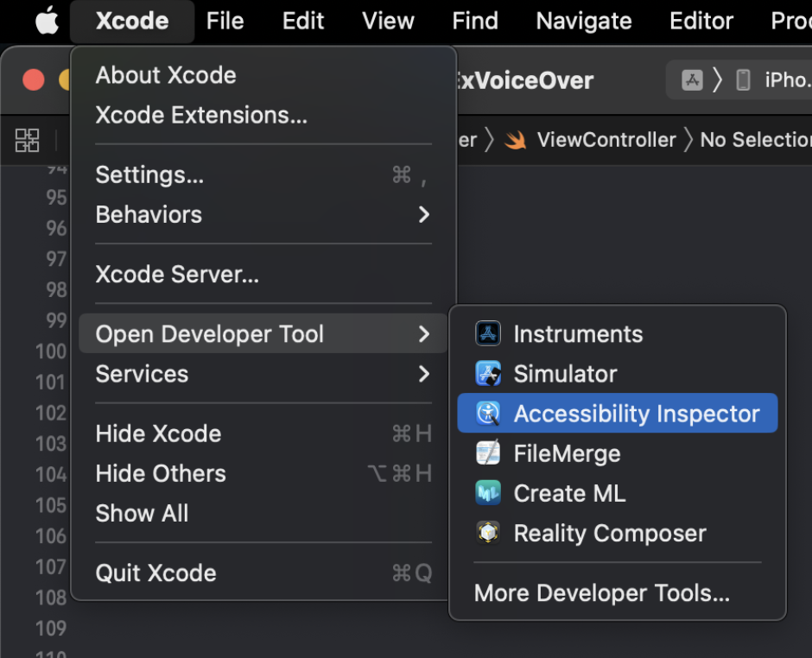Click the Apple logo menu
This screenshot has width=812, height=658.
[x=47, y=21]
